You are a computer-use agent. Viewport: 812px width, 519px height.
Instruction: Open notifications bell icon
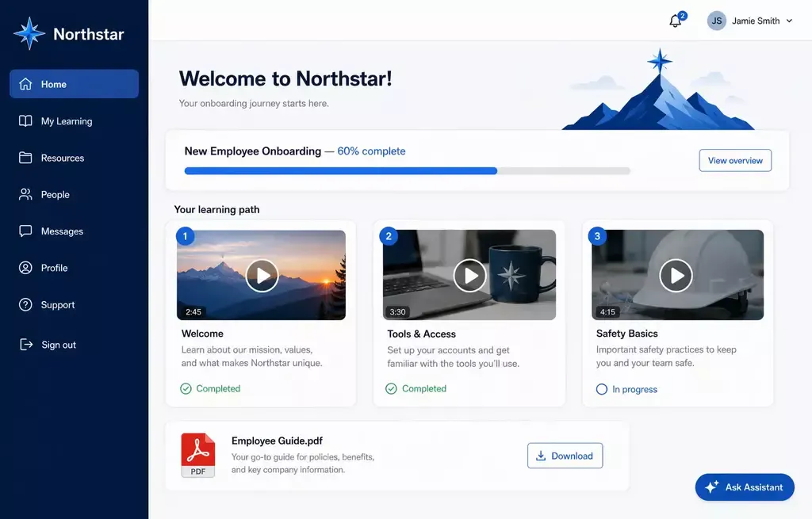pos(675,21)
